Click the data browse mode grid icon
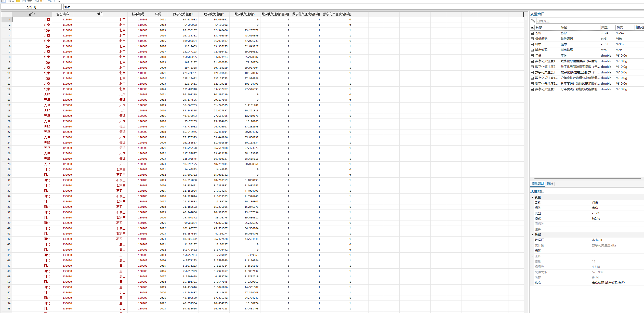 coord(3,1)
